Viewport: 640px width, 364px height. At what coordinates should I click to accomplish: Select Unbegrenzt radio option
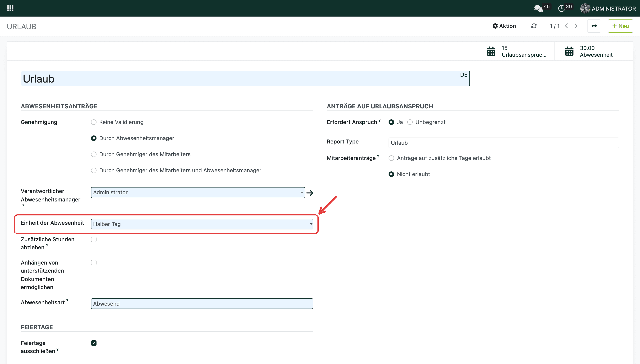(410, 122)
